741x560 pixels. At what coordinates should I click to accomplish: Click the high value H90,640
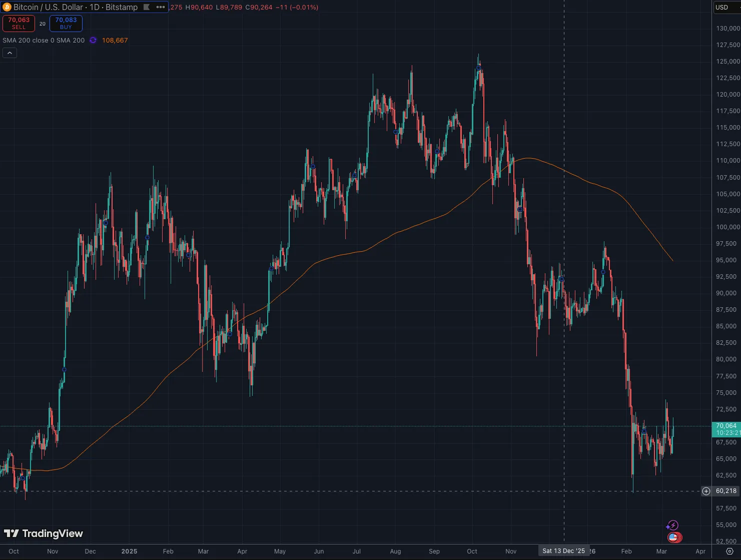pos(199,8)
